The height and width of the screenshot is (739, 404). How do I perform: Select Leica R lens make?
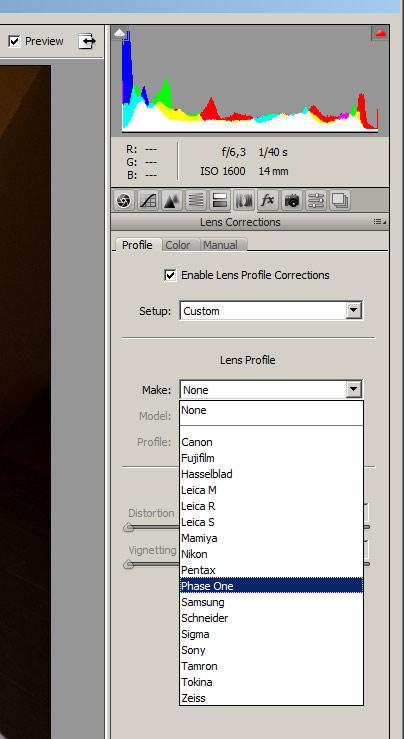pos(271,506)
